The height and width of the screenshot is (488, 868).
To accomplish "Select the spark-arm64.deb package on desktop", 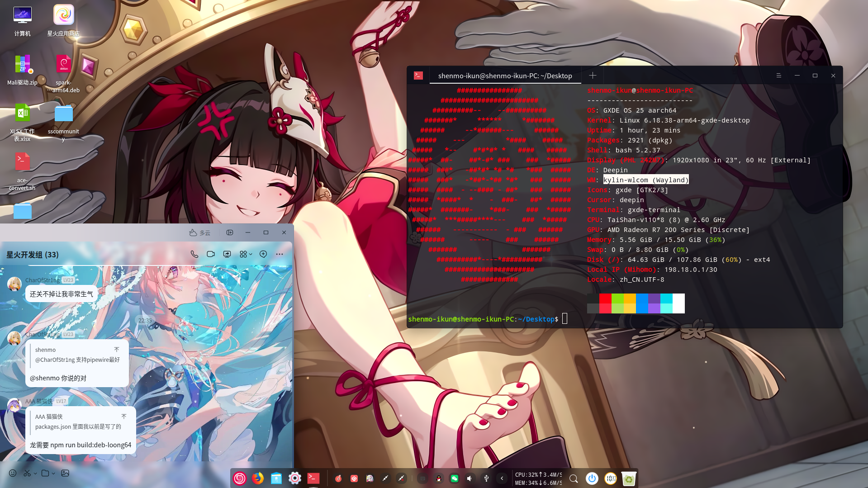I will pyautogui.click(x=63, y=74).
